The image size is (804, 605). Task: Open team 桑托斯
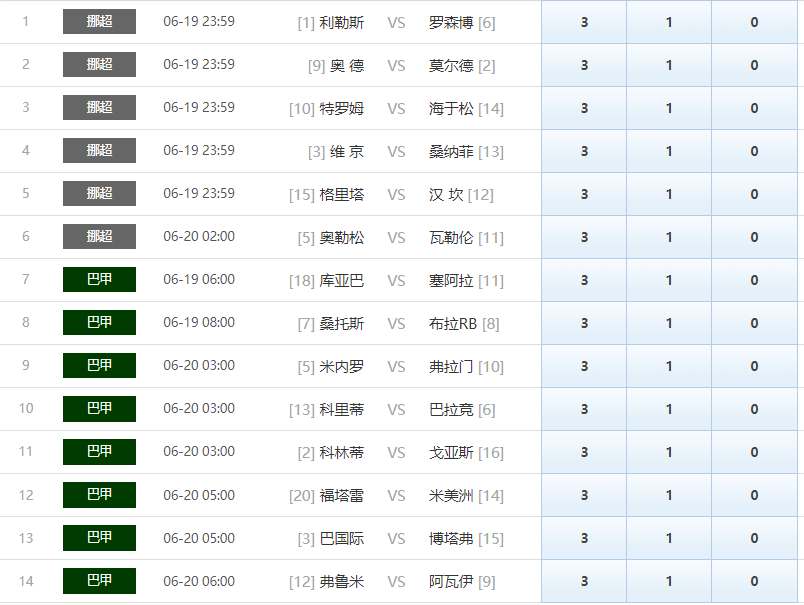[x=341, y=324]
